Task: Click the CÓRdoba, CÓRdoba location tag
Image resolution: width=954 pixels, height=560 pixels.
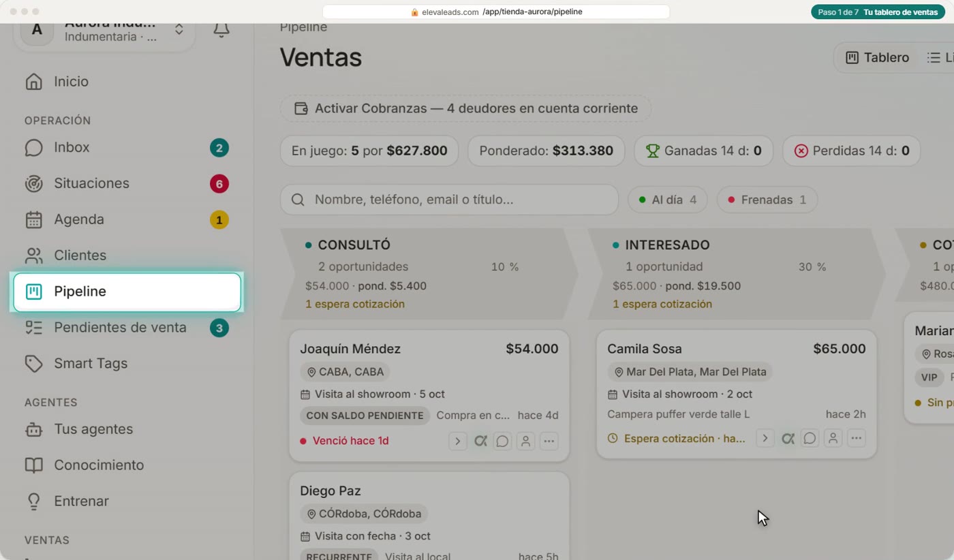Action: click(364, 514)
